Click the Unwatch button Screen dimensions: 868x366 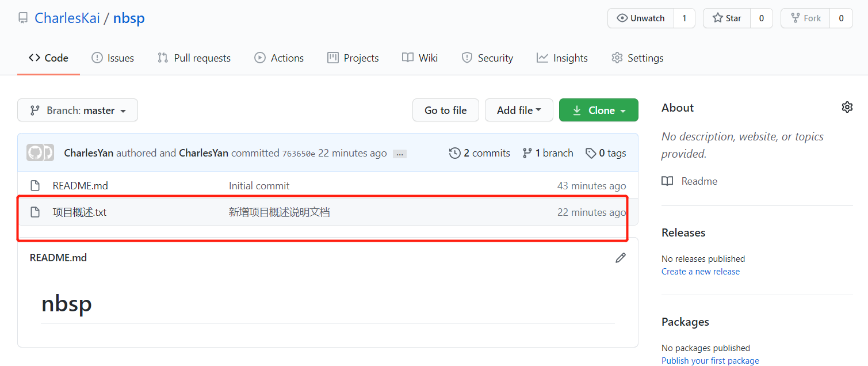641,18
